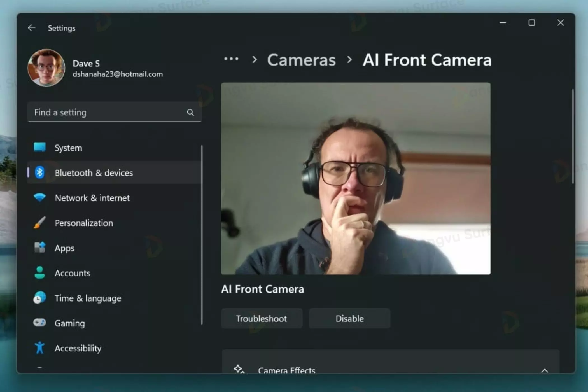Select Personalization in sidebar
The width and height of the screenshot is (588, 392).
84,223
